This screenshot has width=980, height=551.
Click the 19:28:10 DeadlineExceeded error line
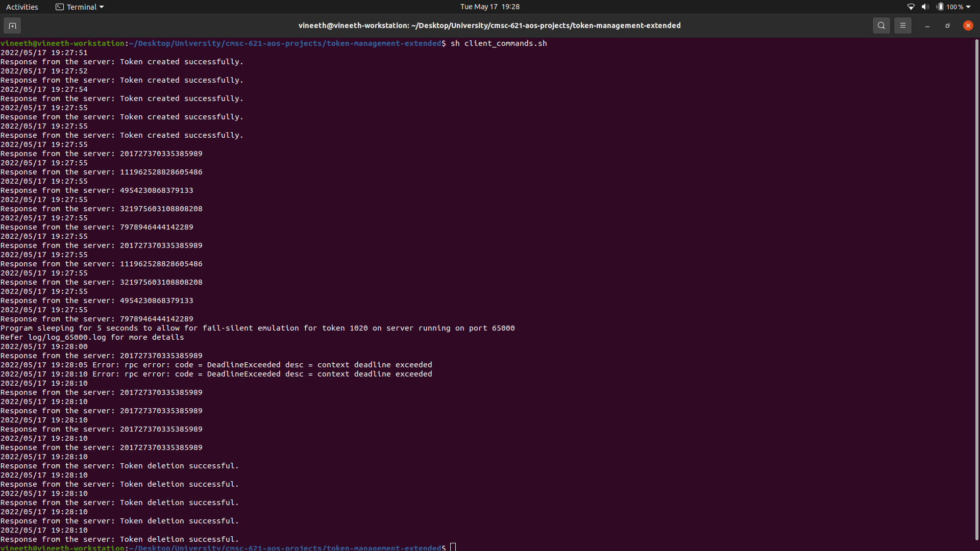(216, 374)
